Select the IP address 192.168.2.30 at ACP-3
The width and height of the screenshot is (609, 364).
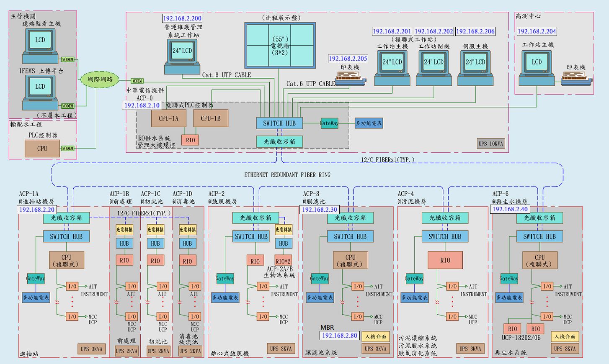[x=320, y=210]
